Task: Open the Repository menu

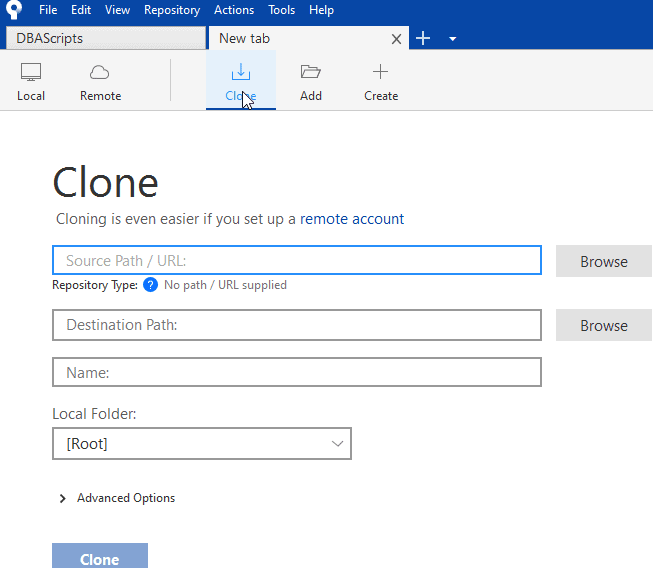Action: 172,10
